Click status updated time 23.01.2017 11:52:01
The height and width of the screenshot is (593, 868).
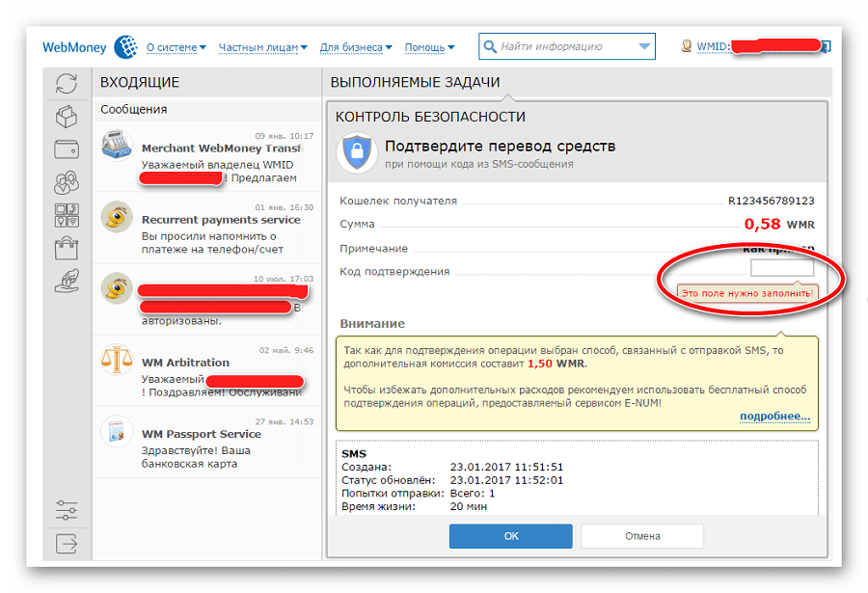point(506,480)
